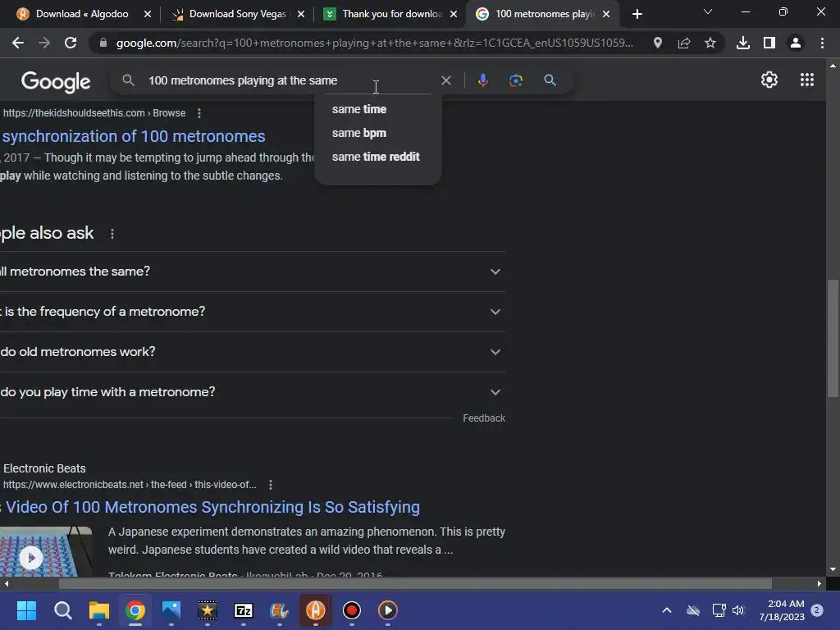The height and width of the screenshot is (630, 840).
Task: Expand 'metronomes the same?' question
Action: coord(253,272)
